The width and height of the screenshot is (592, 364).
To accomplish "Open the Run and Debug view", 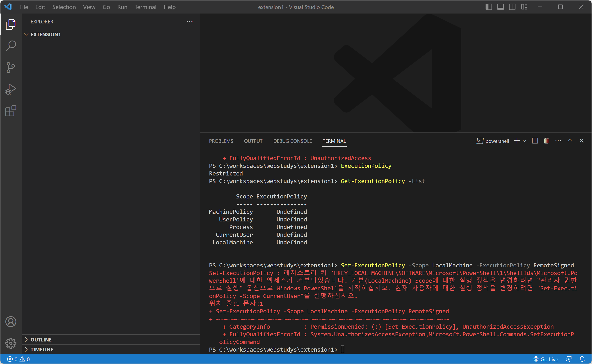I will (x=11, y=89).
